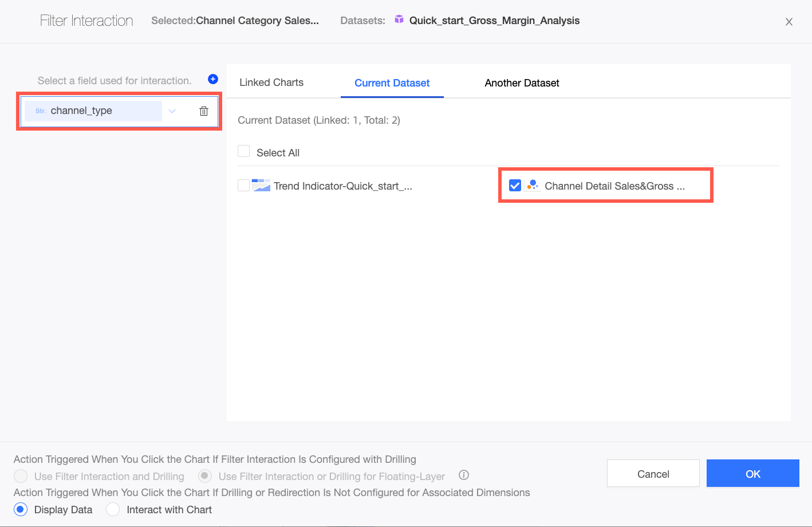The height and width of the screenshot is (527, 812).
Task: Click the info icon beside Floating-Layer option
Action: click(x=464, y=475)
